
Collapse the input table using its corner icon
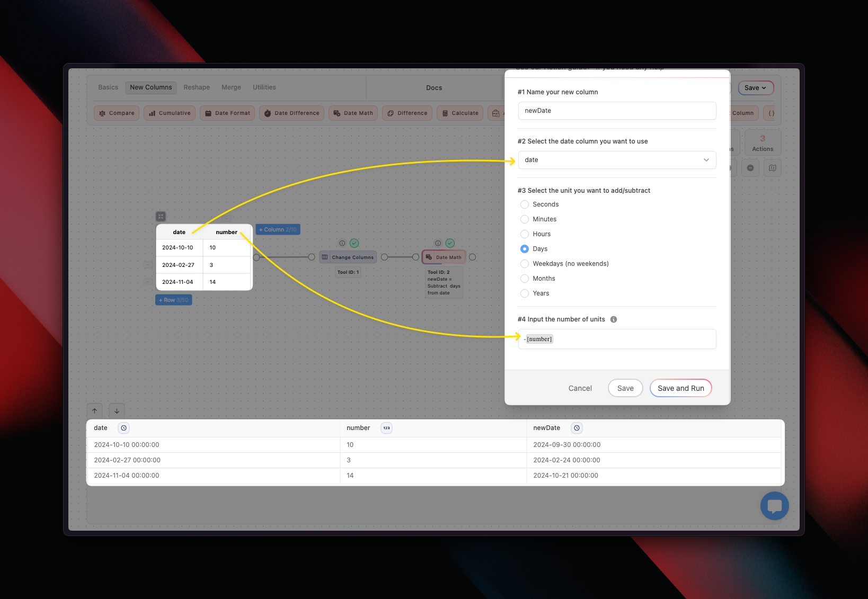click(161, 217)
